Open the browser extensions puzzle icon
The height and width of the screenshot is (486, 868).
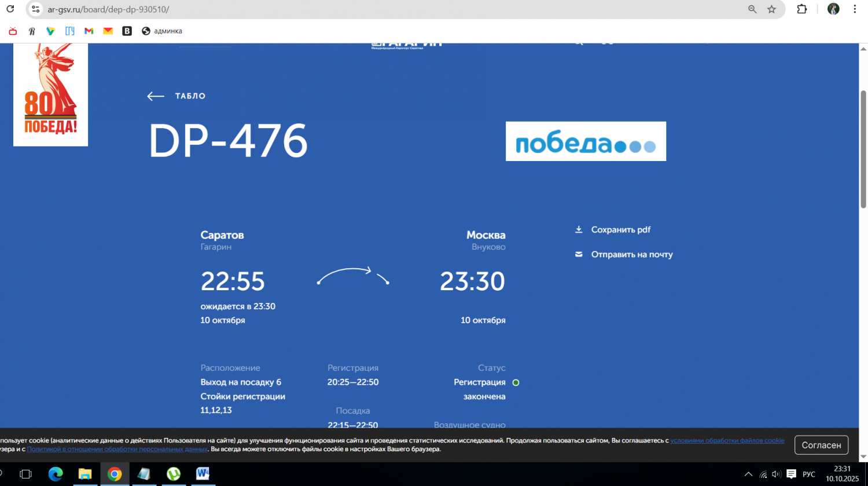coord(801,9)
